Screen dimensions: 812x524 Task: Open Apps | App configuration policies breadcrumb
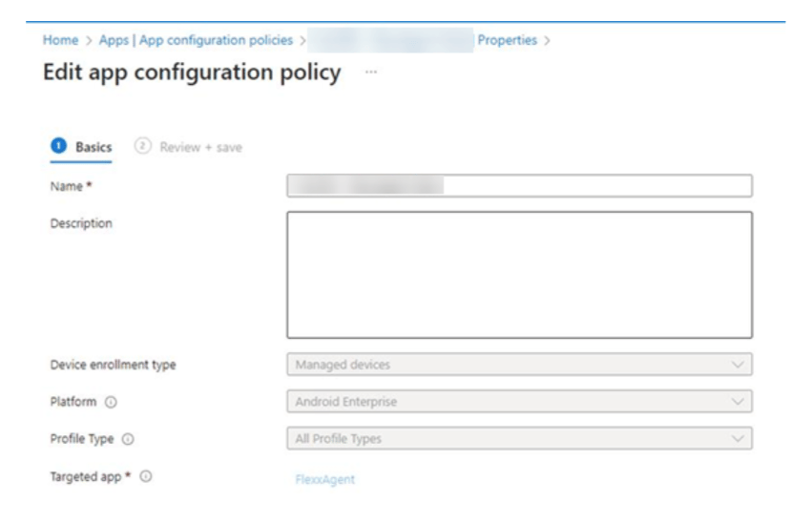[x=196, y=40]
